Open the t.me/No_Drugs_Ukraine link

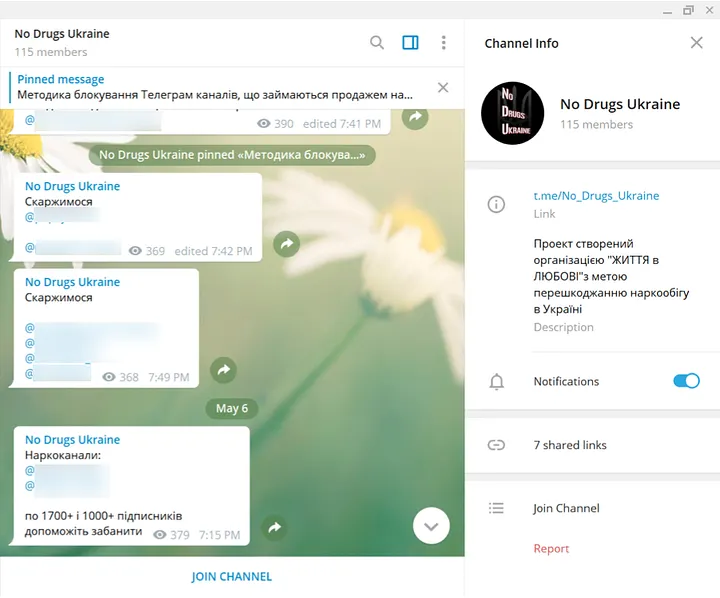pos(596,196)
